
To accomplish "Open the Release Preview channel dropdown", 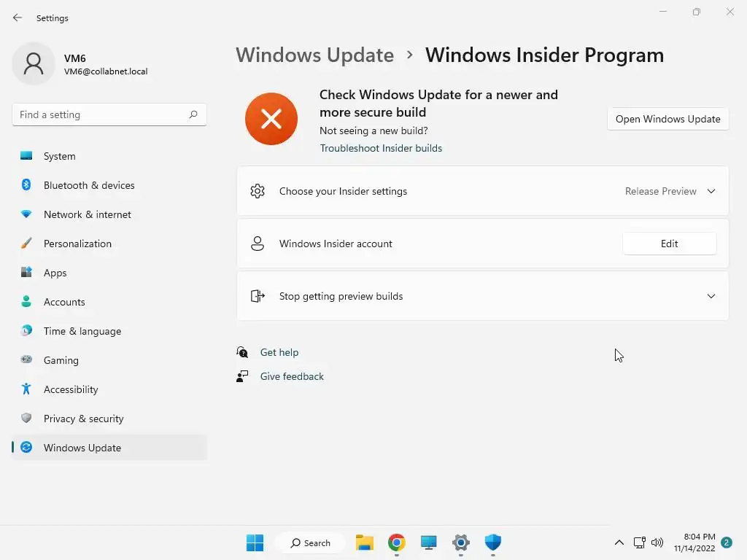I will [x=670, y=191].
